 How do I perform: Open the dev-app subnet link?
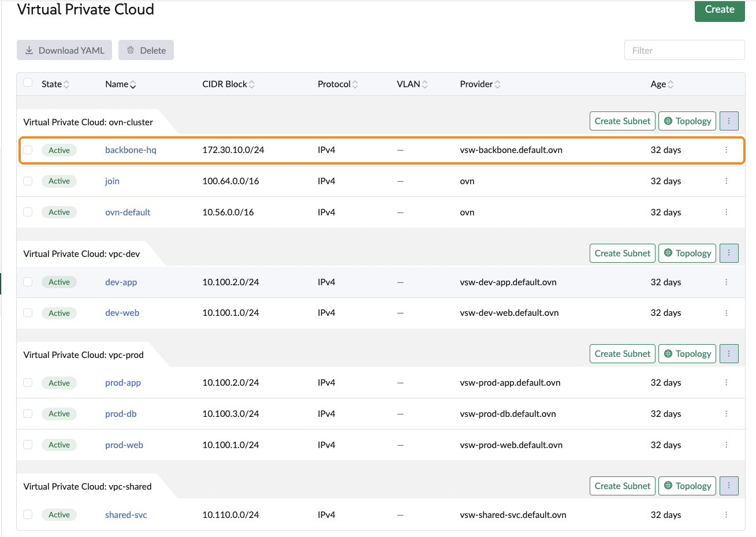coord(121,282)
